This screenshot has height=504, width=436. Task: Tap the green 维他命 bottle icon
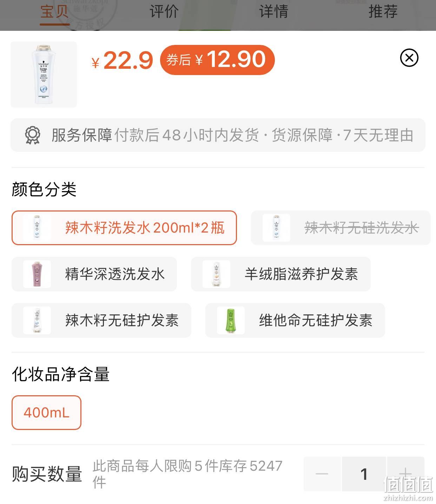(231, 320)
